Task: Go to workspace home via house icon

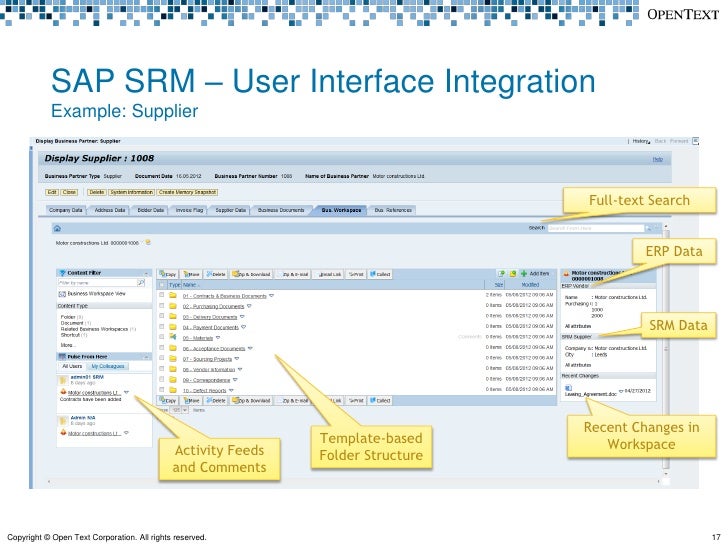Action: point(58,228)
